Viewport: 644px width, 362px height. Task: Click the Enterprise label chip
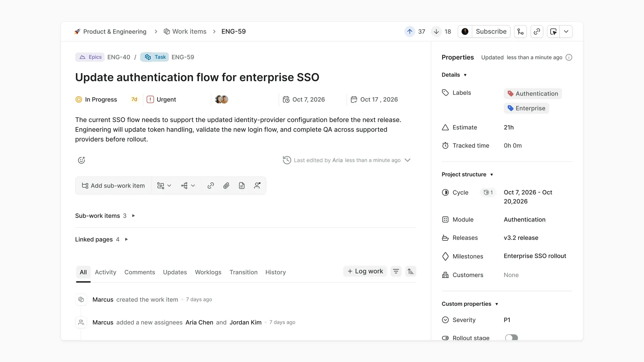point(526,108)
